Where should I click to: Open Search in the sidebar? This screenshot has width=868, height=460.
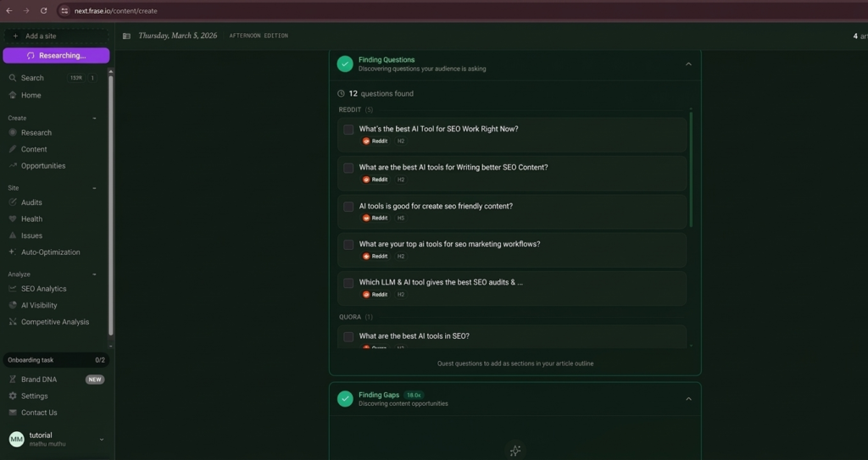pos(32,78)
